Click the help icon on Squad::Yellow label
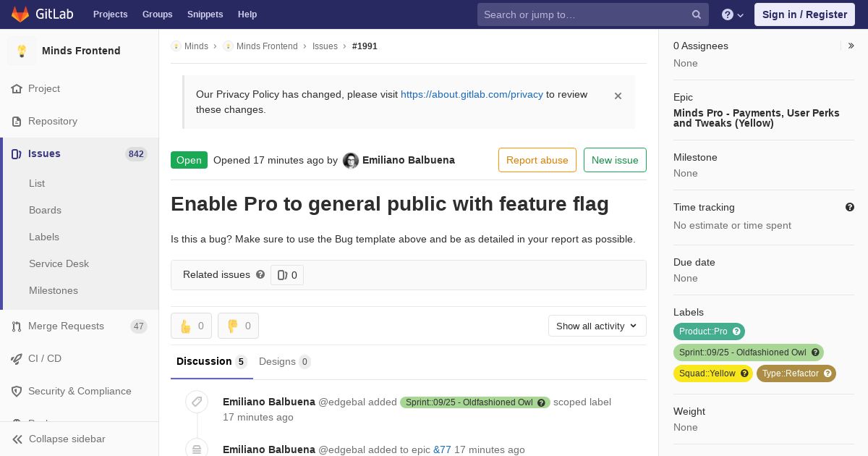Image resolution: width=868 pixels, height=456 pixels. pyautogui.click(x=744, y=373)
